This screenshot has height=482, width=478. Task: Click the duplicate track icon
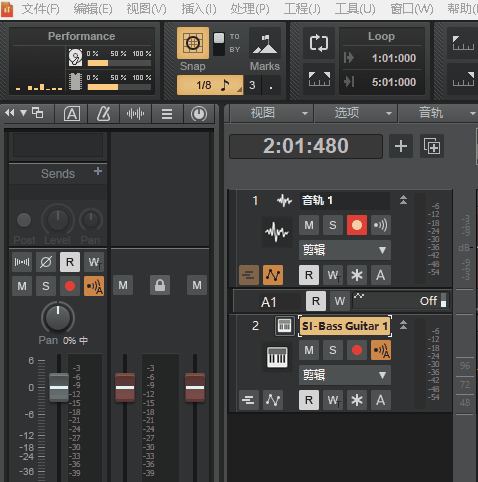point(432,146)
